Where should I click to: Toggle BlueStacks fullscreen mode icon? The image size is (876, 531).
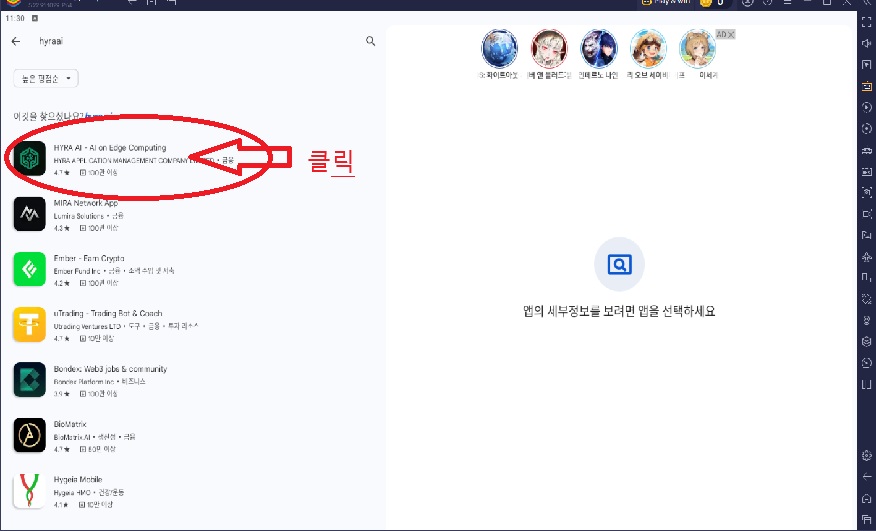click(867, 22)
